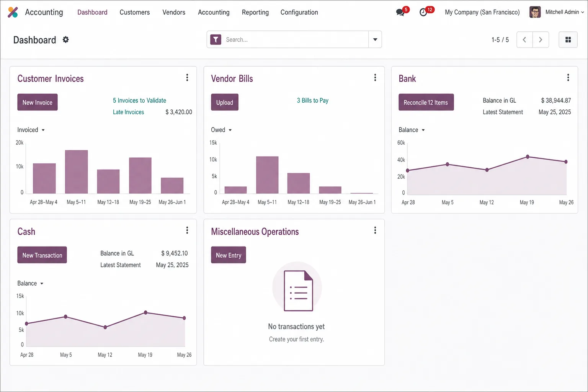This screenshot has width=588, height=392.
Task: Click the May 19 data point on Bank chart
Action: point(528,157)
